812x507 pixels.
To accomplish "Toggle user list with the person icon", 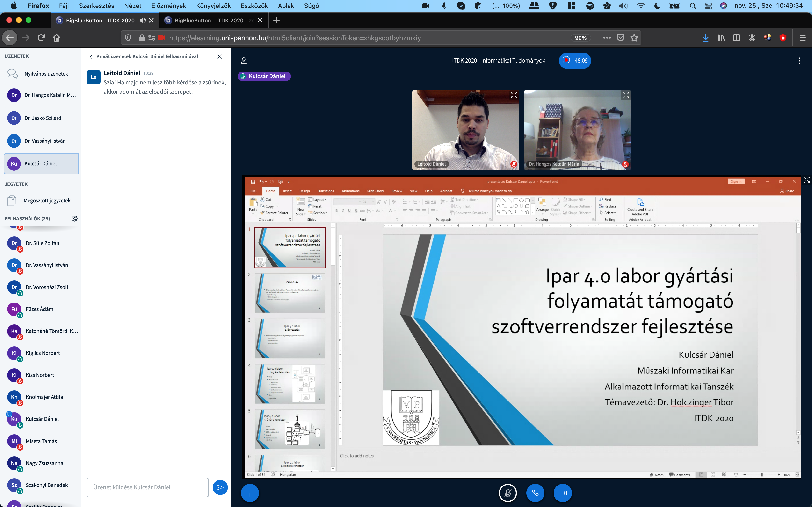I will [244, 61].
